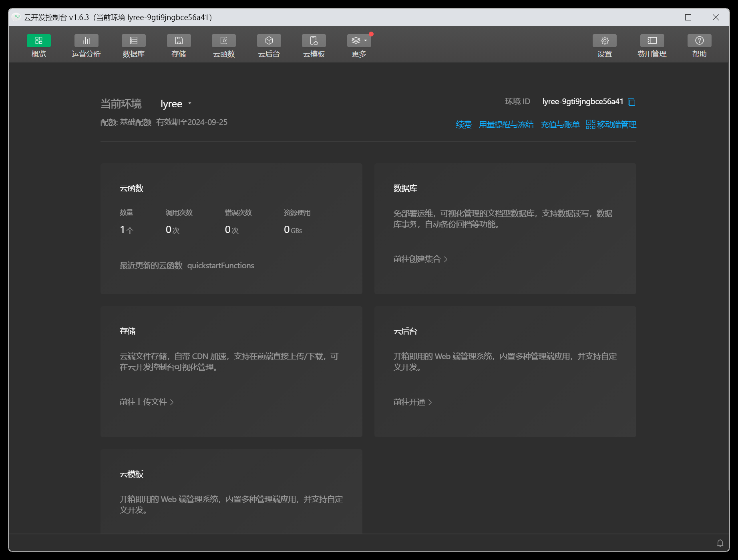738x560 pixels.
Task: Click 最近更新的云函数 label
Action: (151, 265)
